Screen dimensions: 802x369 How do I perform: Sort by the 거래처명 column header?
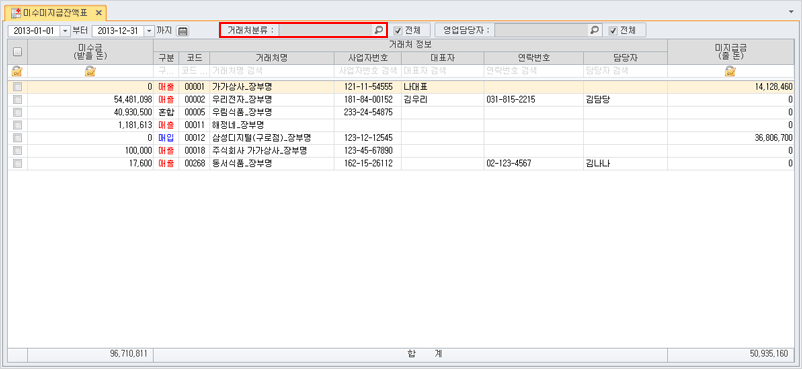[x=272, y=58]
